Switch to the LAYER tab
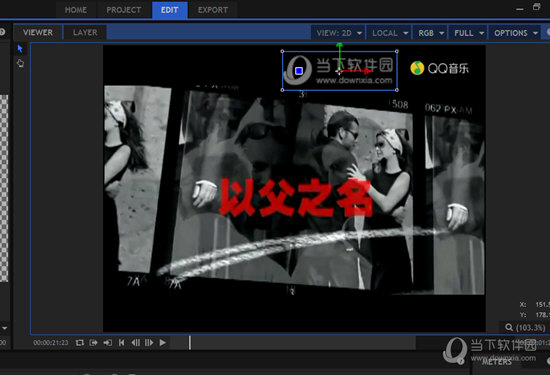Screen dimensions: 550x375 pos(85,33)
